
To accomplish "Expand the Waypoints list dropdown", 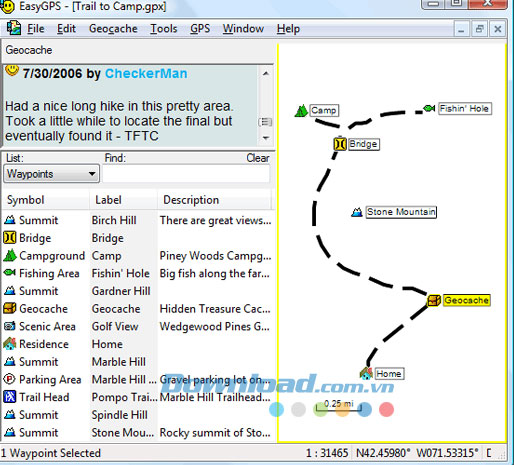I will tap(51, 174).
